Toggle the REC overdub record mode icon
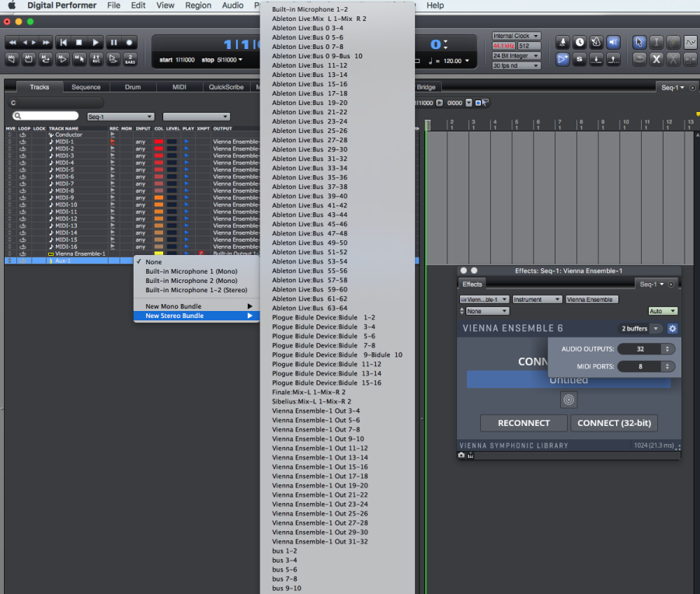Viewport: 700px width, 594px height. coord(96,59)
